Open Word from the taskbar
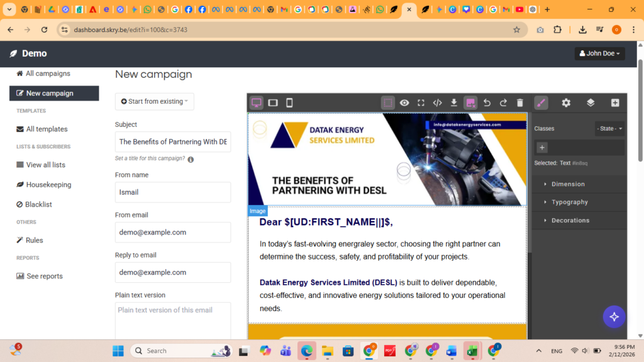Screen dimensions: 644x362 pos(452,351)
